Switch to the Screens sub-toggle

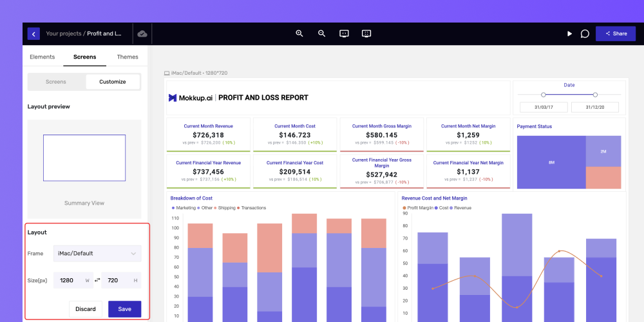(x=56, y=82)
